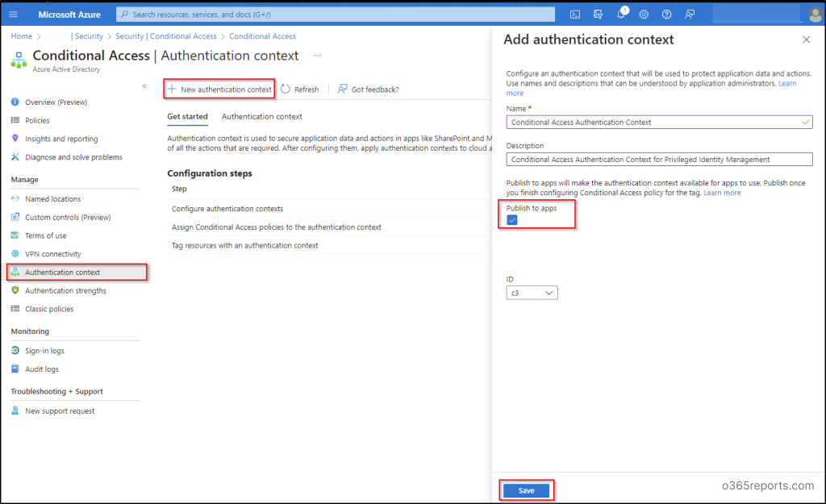The width and height of the screenshot is (826, 504).
Task: Click the VPN connectivity gear icon
Action: [15, 254]
